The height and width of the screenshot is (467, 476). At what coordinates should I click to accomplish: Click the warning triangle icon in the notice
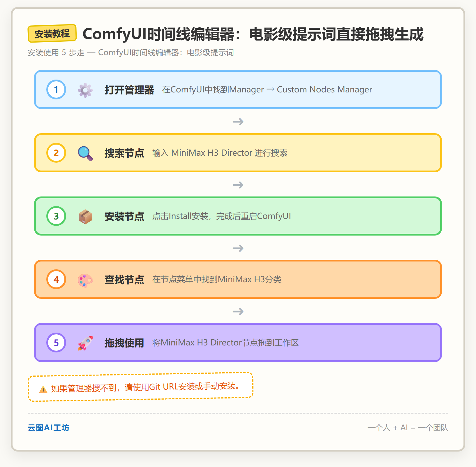[x=43, y=389]
